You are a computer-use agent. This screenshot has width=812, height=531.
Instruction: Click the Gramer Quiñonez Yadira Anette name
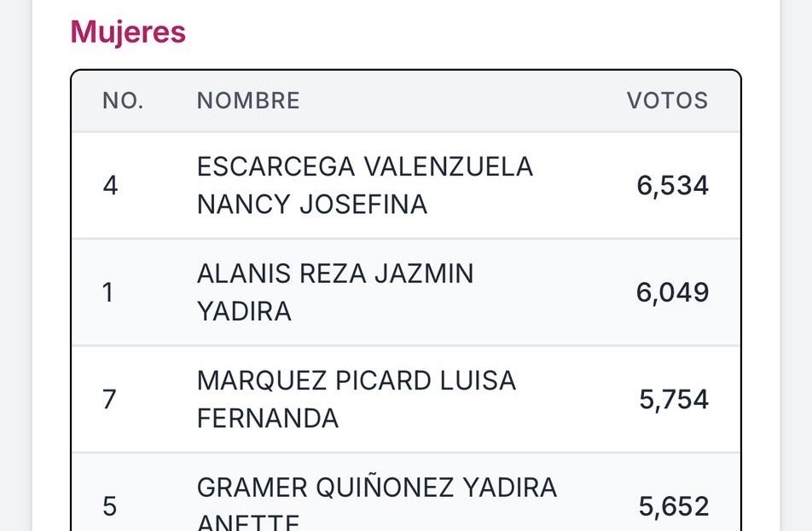[x=377, y=503]
